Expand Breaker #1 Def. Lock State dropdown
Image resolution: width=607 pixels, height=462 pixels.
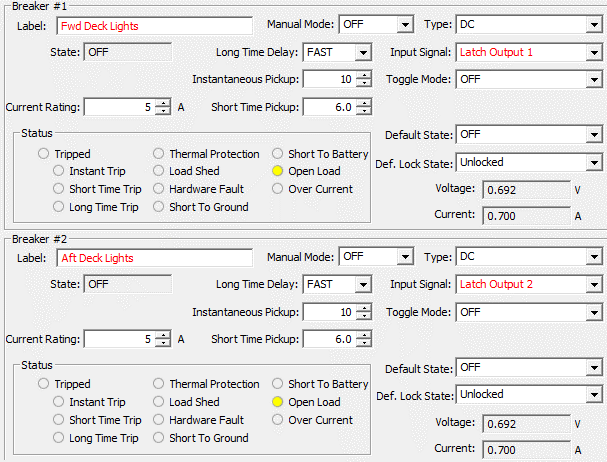[x=593, y=162]
